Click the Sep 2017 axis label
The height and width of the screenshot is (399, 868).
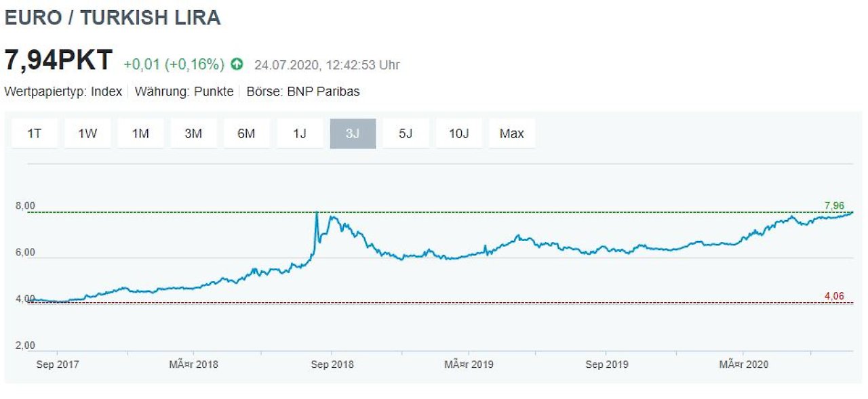pyautogui.click(x=57, y=364)
